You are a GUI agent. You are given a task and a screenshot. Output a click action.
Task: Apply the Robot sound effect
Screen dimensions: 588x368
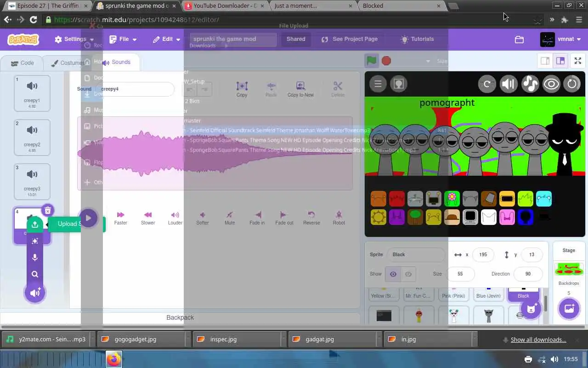click(339, 218)
